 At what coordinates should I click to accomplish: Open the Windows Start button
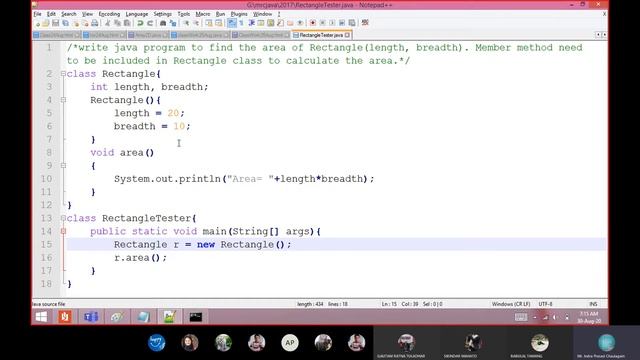(x=41, y=317)
